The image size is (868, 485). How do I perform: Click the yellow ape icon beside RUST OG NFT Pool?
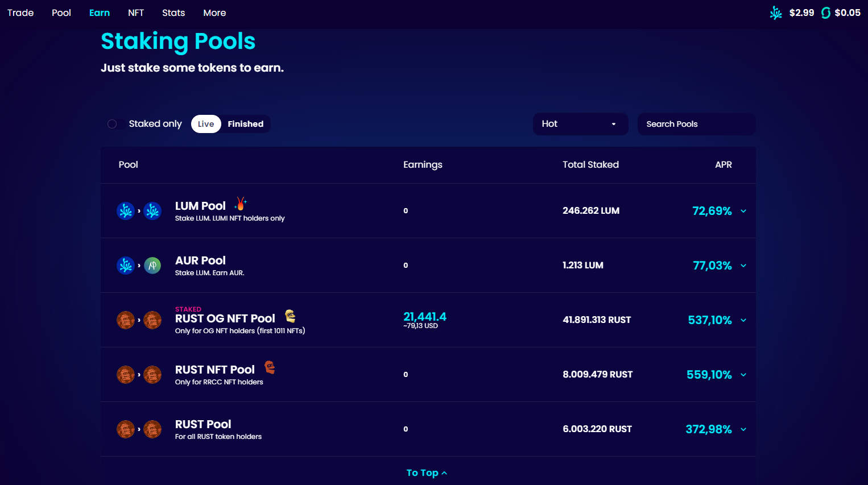(290, 316)
